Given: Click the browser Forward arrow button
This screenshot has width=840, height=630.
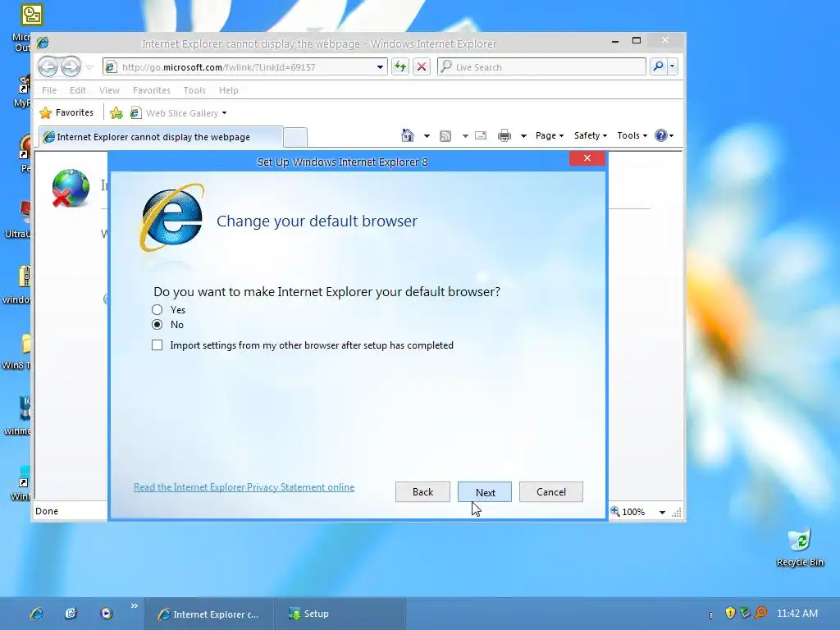Looking at the screenshot, I should pyautogui.click(x=71, y=67).
